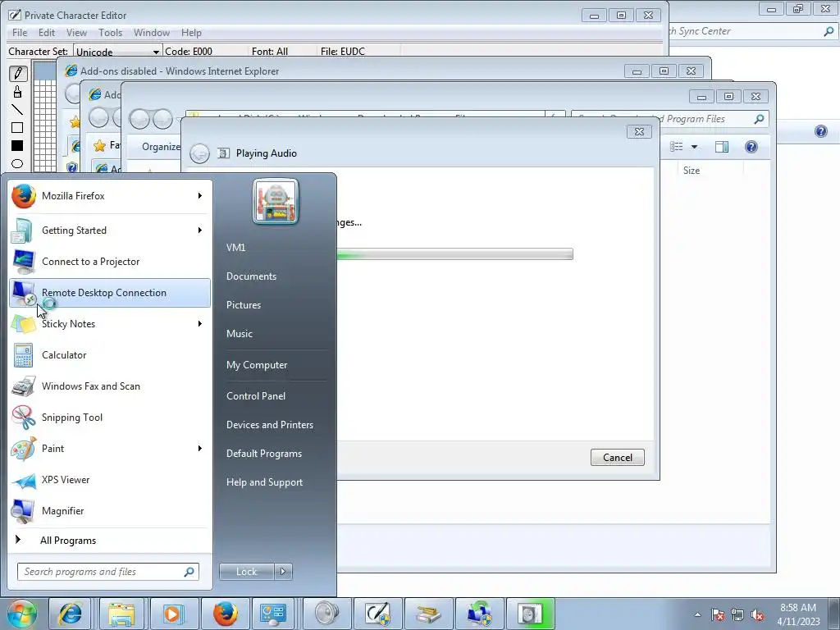840x630 pixels.
Task: Open XPS Viewer from Start menu
Action: click(110, 480)
